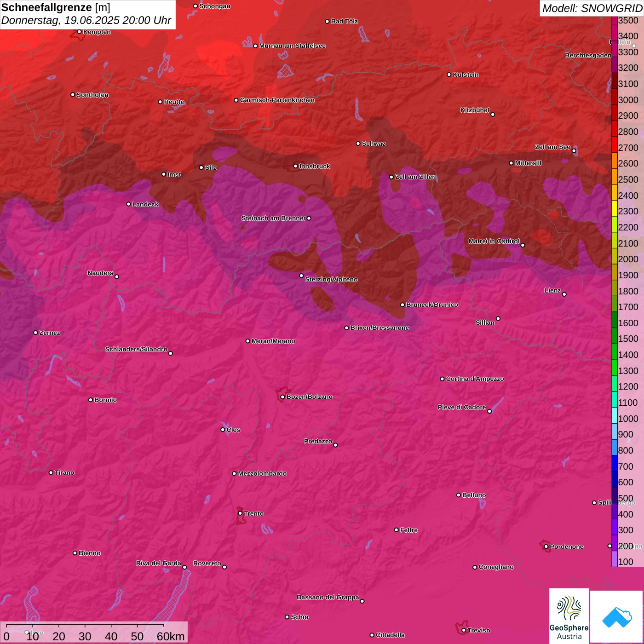
Task: Click the 'Riva del Garda' label
Action: [159, 563]
